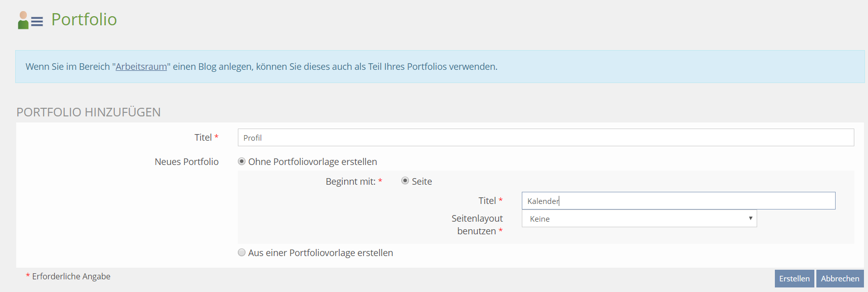The image size is (868, 292).
Task: Click the Erforderliche Angabe note
Action: coord(71,276)
